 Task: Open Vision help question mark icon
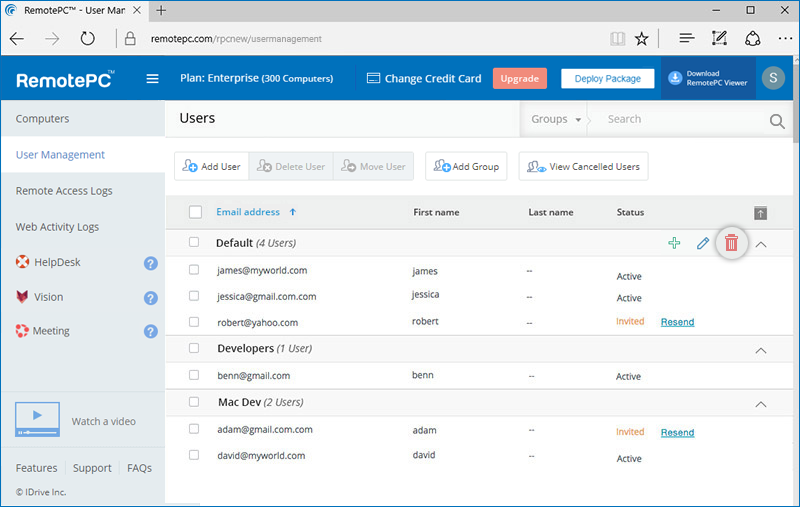pyautogui.click(x=151, y=298)
